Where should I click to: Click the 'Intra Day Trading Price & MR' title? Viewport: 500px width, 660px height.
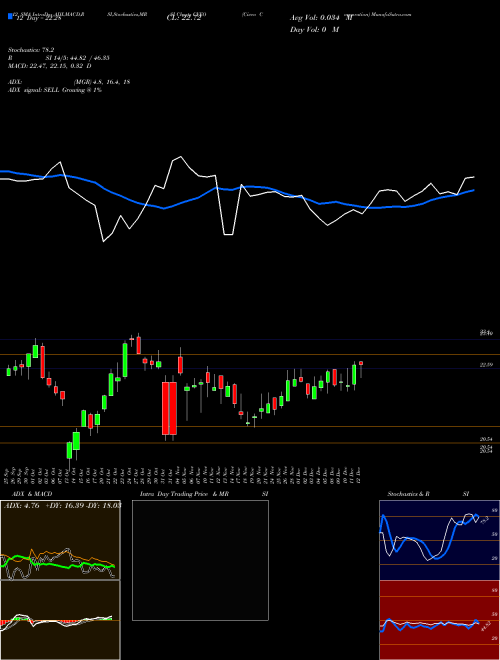coord(184,494)
